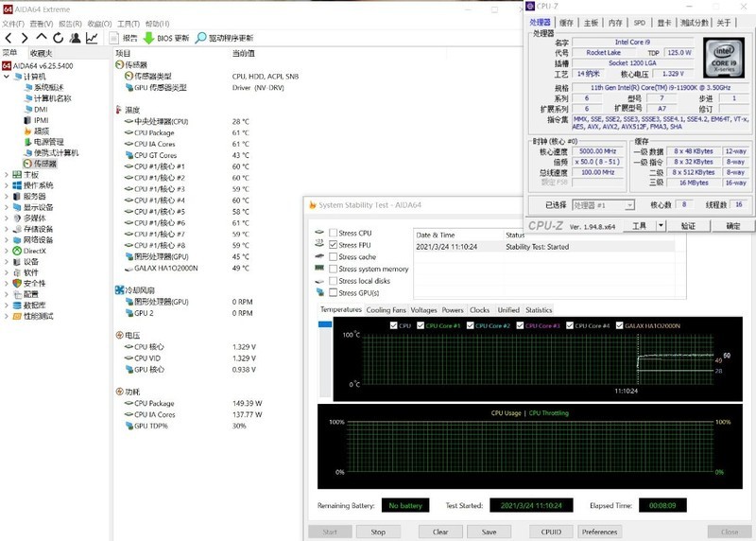Enable the Stress cache checkbox
The width and height of the screenshot is (756, 541).
pos(333,256)
